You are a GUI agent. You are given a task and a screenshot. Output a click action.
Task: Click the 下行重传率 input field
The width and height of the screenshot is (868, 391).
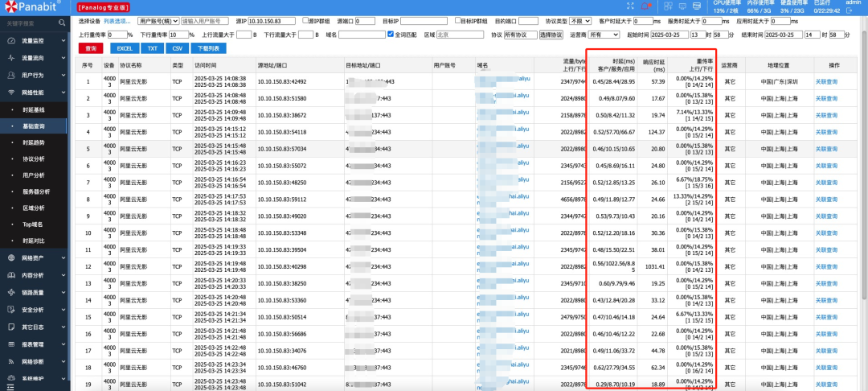pyautogui.click(x=178, y=35)
